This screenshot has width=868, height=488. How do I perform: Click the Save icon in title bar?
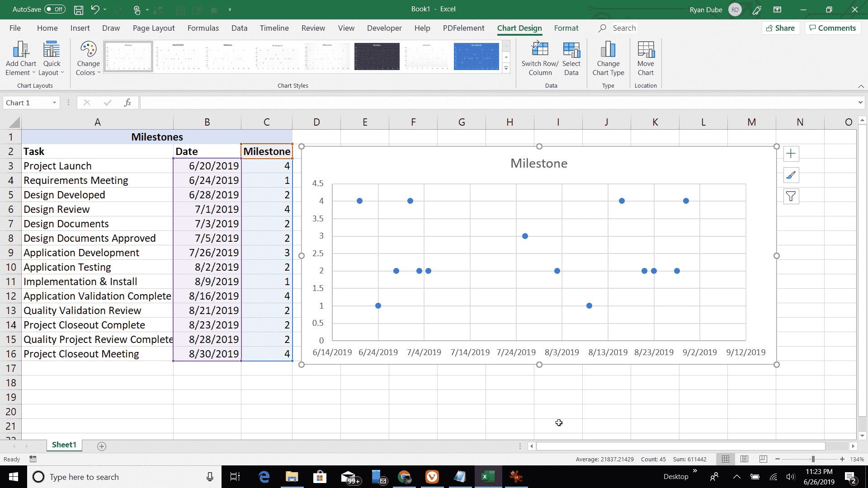pos(79,9)
